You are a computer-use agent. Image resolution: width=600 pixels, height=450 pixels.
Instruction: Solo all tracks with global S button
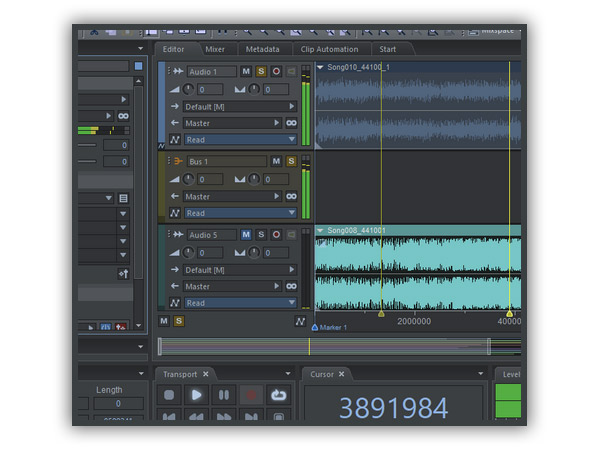(179, 321)
